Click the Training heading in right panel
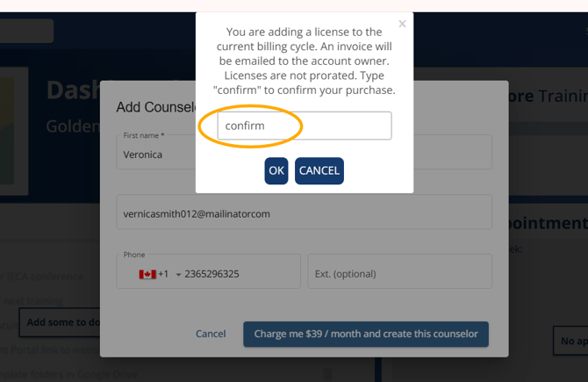The height and width of the screenshot is (382, 588). pos(562,96)
